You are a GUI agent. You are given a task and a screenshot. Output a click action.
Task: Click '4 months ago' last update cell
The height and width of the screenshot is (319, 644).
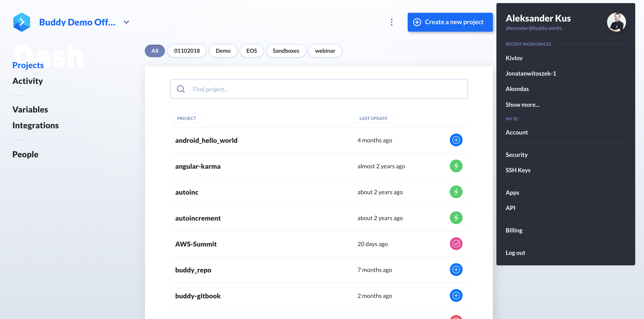coord(374,140)
